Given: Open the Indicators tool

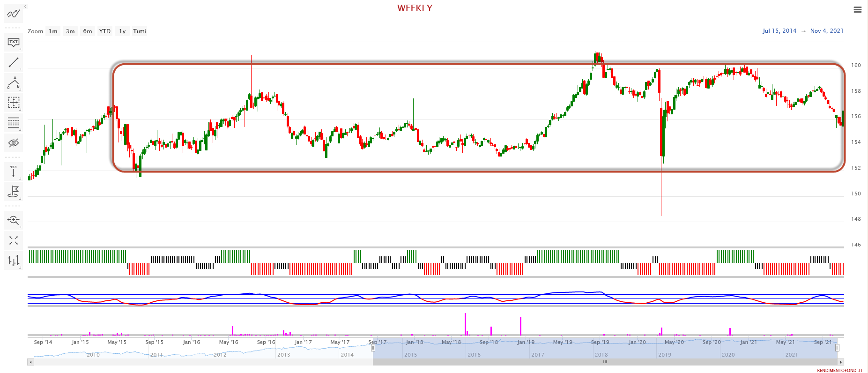Looking at the screenshot, I should pos(13,14).
